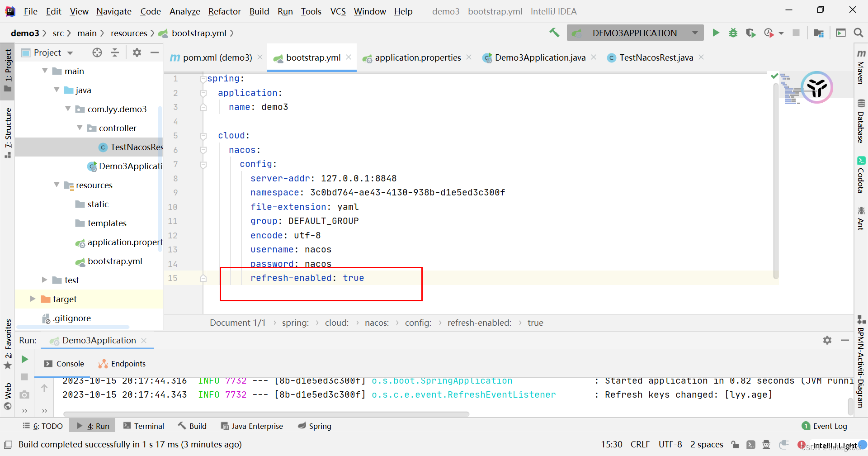868x456 pixels.
Task: Select TestNacosRest in the project tree
Action: point(137,147)
